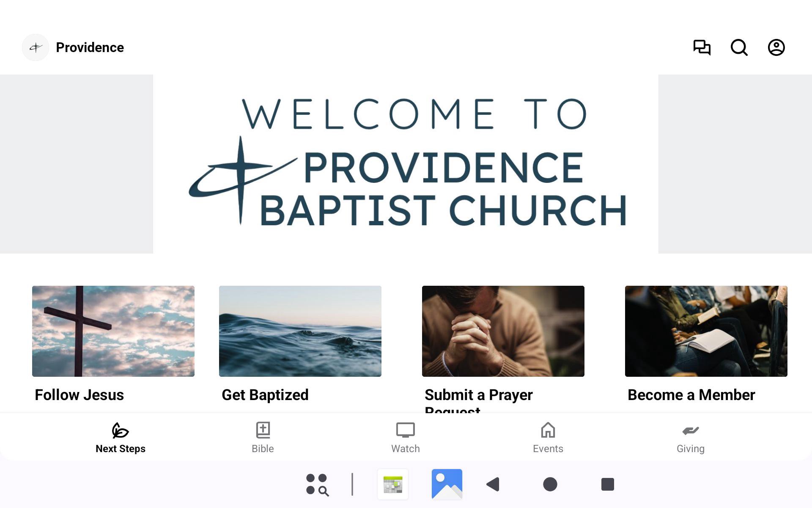Screen dimensions: 812x508
Task: Tap the Welcome to Providence banner
Action: (406, 164)
